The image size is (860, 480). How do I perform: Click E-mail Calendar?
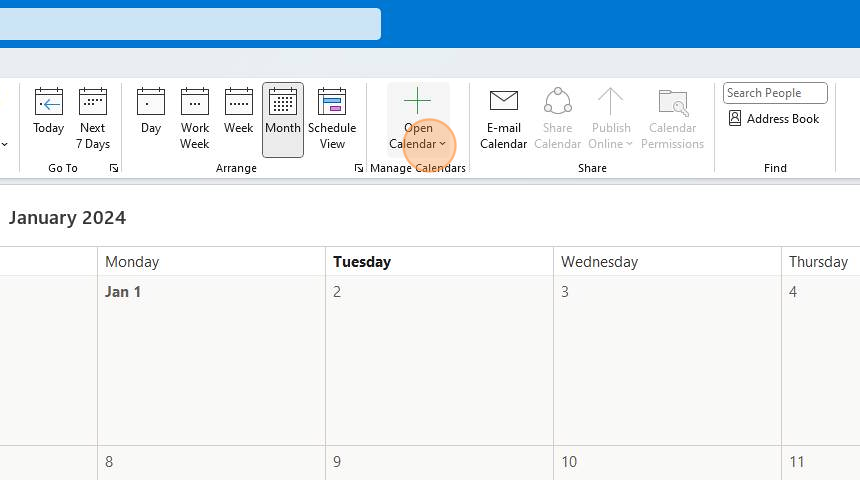[x=503, y=119]
